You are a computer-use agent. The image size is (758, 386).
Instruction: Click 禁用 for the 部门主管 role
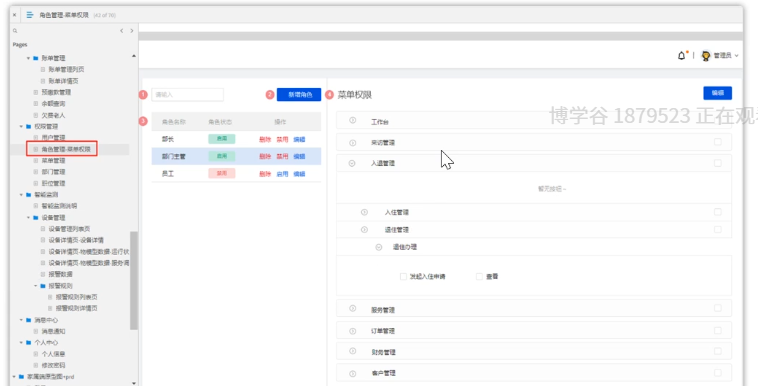(x=282, y=156)
